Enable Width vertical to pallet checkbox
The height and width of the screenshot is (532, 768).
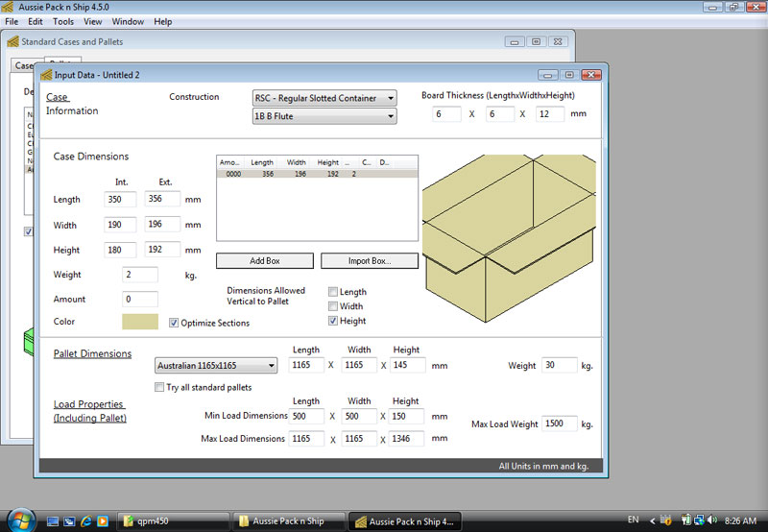332,306
